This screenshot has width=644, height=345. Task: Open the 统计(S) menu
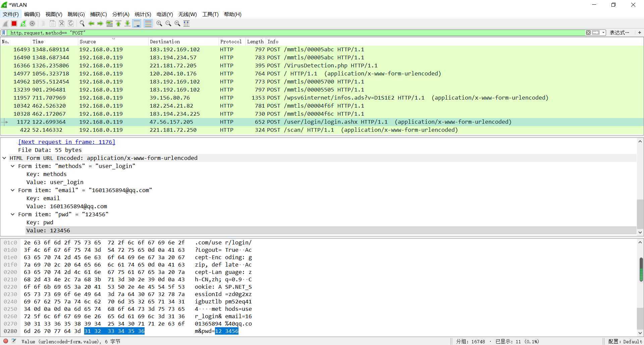pos(143,14)
